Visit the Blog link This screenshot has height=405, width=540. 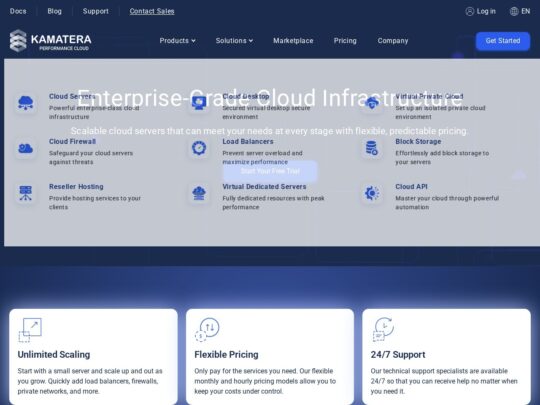(54, 11)
